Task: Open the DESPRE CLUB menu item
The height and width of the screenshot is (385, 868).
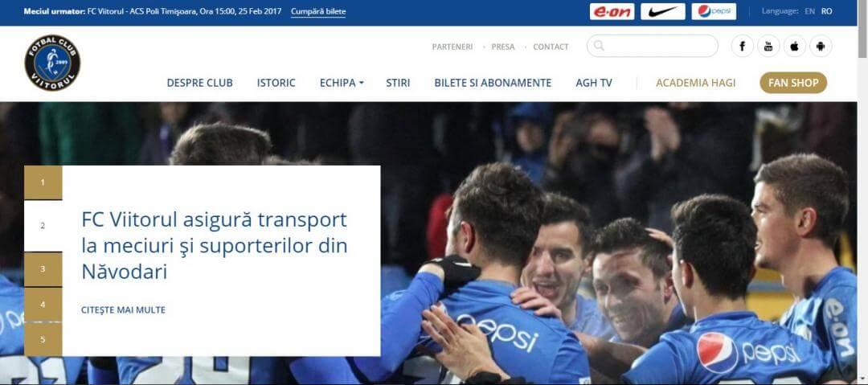Action: tap(200, 83)
